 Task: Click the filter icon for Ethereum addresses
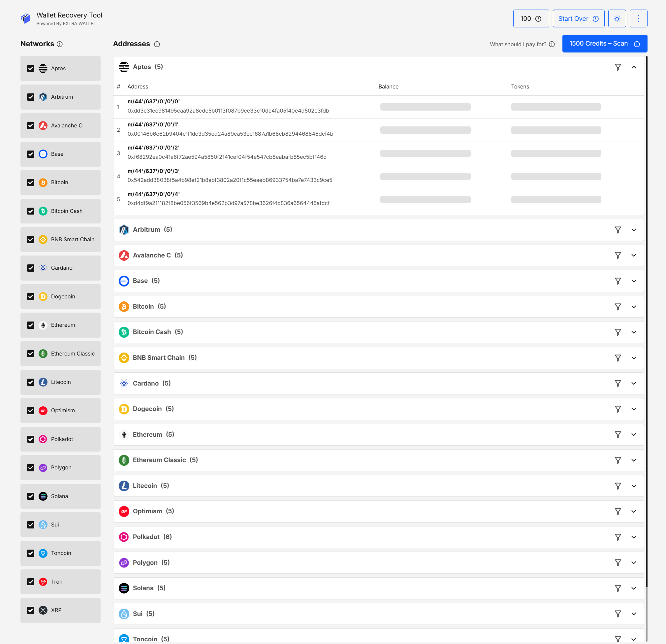point(618,434)
